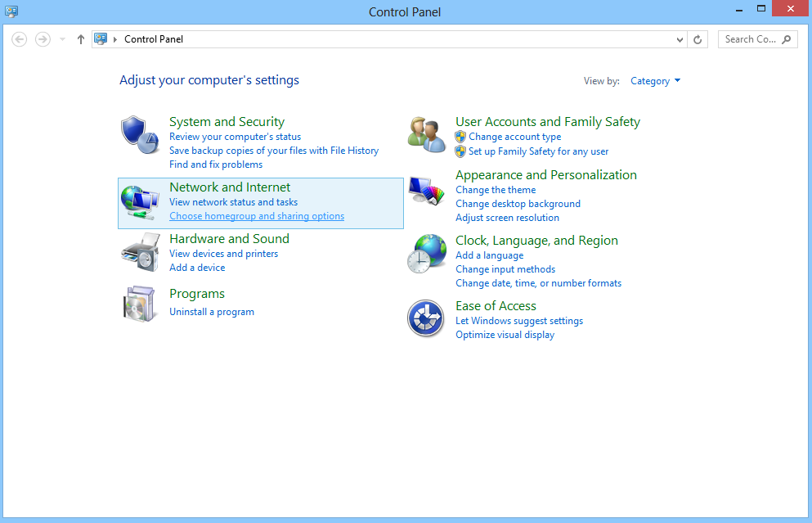Click Adjust screen resolution

click(x=508, y=218)
